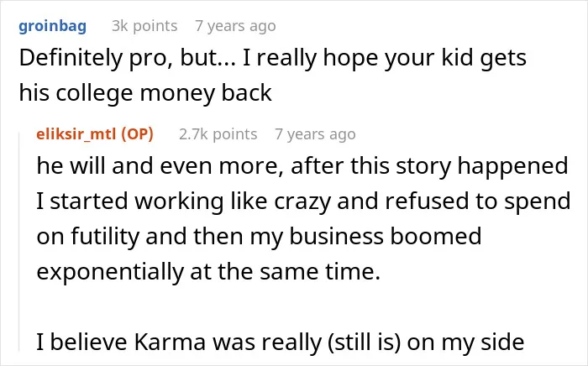Click the phrase '(still is)' in reply

364,342
